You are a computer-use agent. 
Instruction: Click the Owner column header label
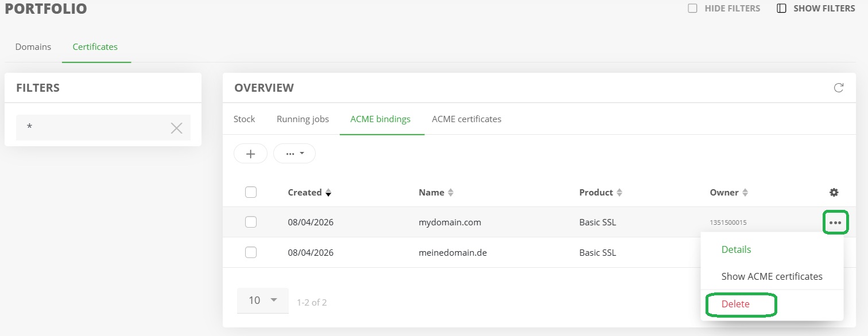pos(724,193)
